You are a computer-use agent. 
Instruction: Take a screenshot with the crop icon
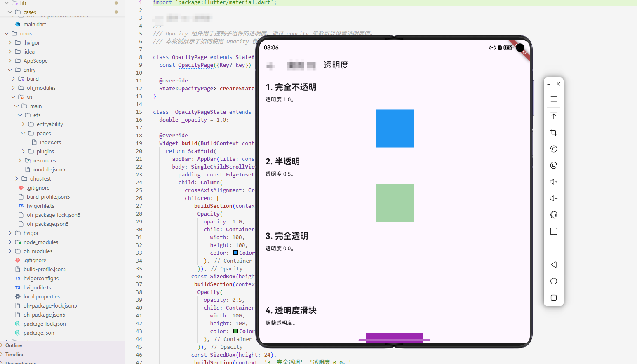click(554, 132)
